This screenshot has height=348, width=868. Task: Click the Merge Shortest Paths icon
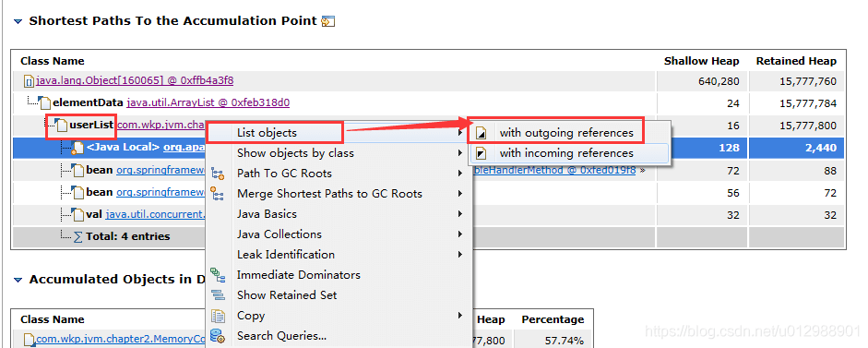(x=218, y=194)
